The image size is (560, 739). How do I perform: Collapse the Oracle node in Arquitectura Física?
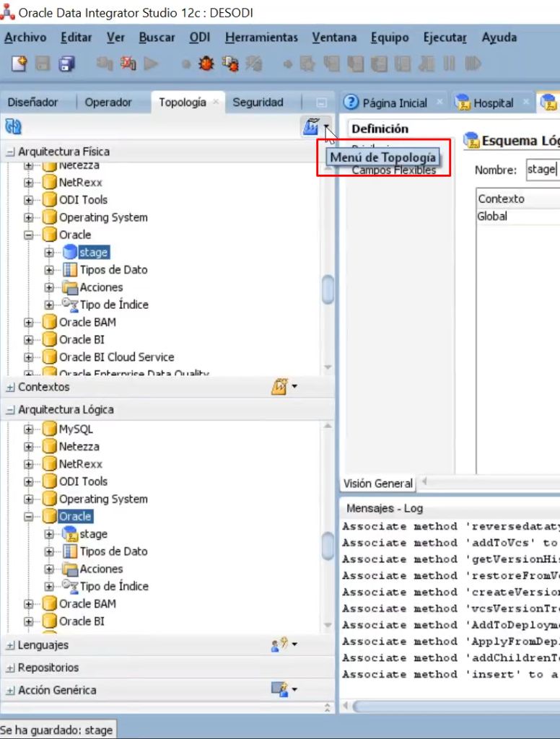29,235
